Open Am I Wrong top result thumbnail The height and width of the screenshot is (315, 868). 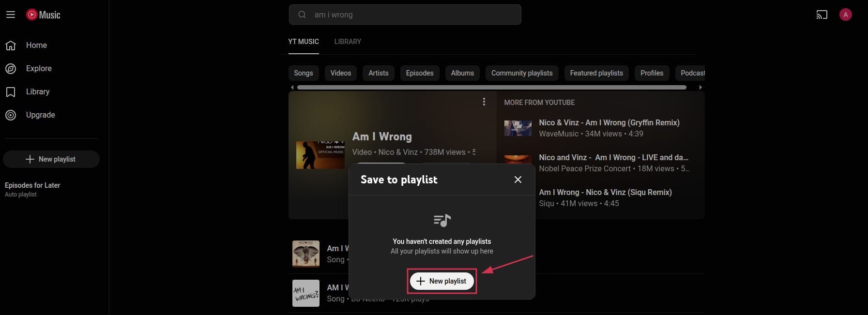pos(320,155)
